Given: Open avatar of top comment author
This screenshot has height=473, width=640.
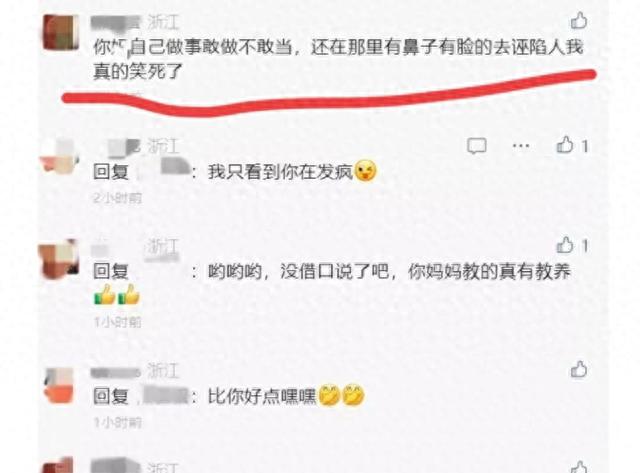Looking at the screenshot, I should [x=61, y=33].
